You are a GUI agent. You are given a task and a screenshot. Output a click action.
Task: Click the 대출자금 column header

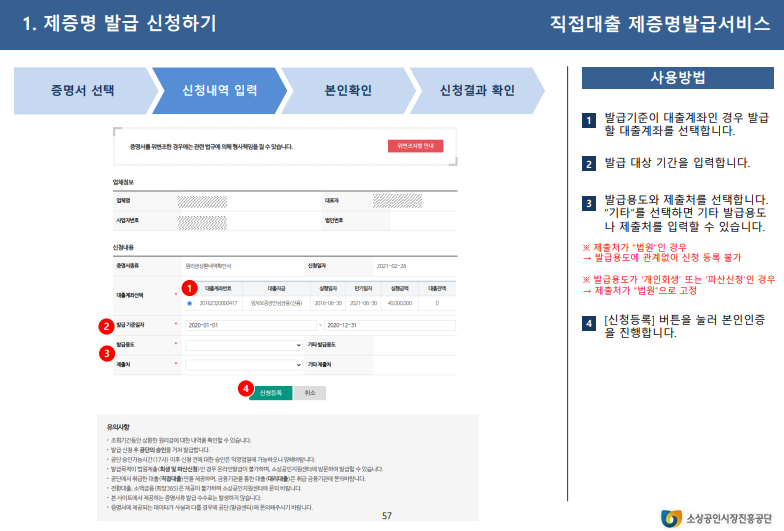[276, 288]
